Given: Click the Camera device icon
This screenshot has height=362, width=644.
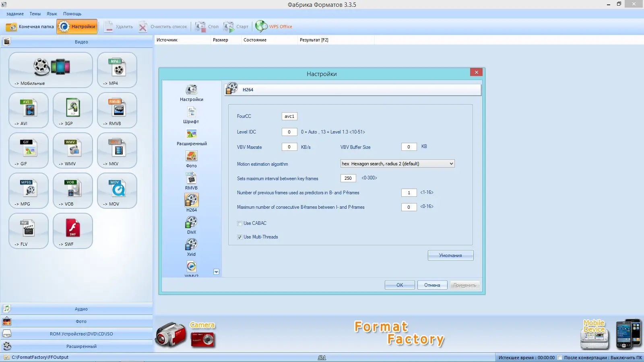Looking at the screenshot, I should pos(186,335).
